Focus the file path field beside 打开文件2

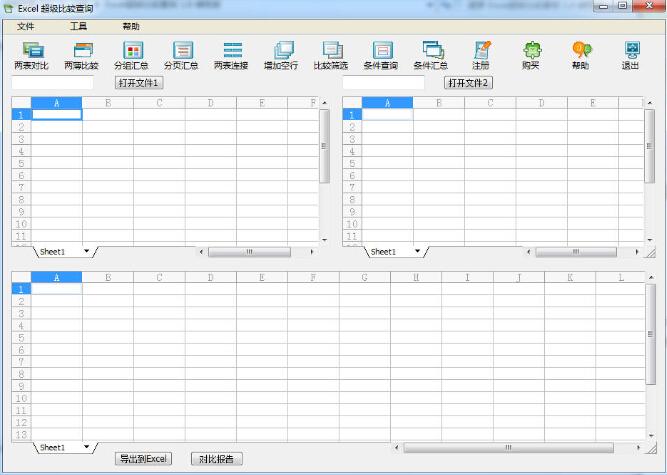pos(383,82)
